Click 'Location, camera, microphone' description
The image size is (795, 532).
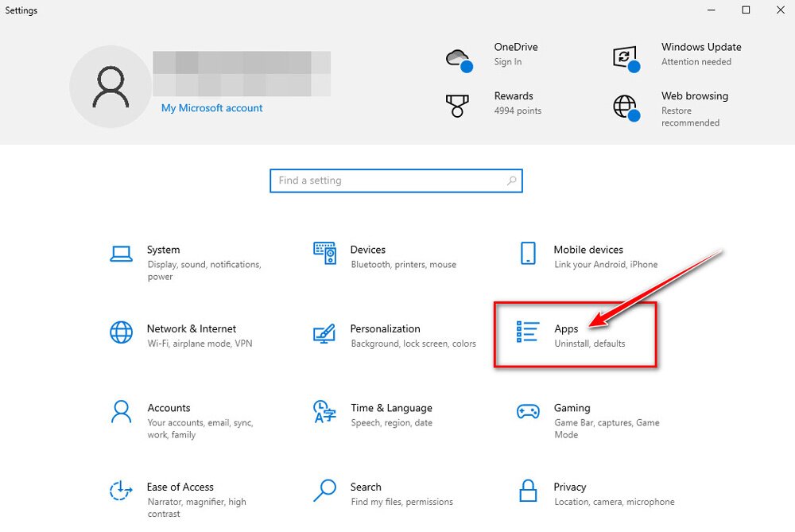pyautogui.click(x=614, y=502)
